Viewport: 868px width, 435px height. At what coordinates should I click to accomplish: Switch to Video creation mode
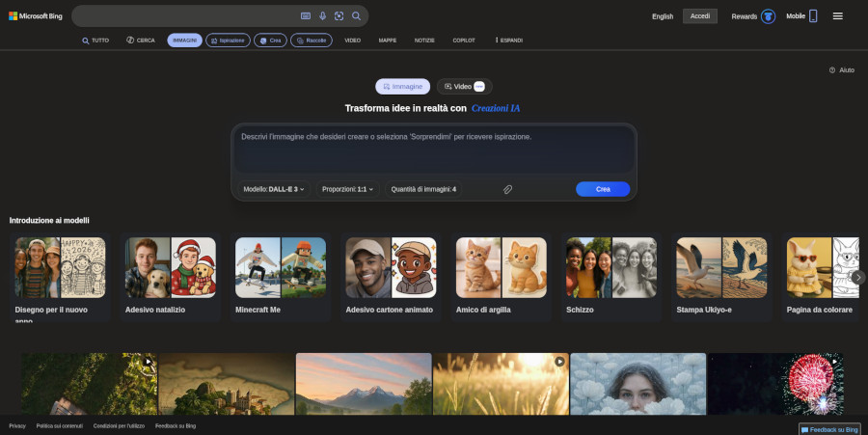(464, 87)
